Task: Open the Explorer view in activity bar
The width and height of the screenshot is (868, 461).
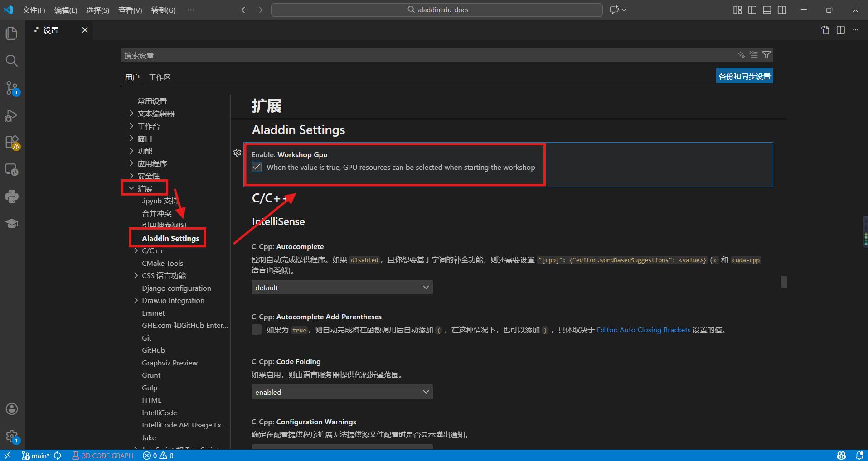Action: (x=12, y=34)
